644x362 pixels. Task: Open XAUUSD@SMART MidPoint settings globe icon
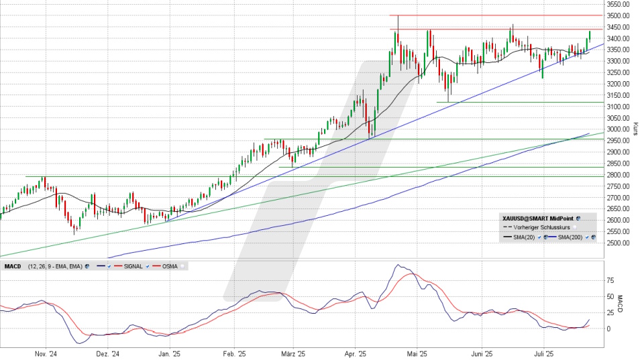pyautogui.click(x=578, y=219)
